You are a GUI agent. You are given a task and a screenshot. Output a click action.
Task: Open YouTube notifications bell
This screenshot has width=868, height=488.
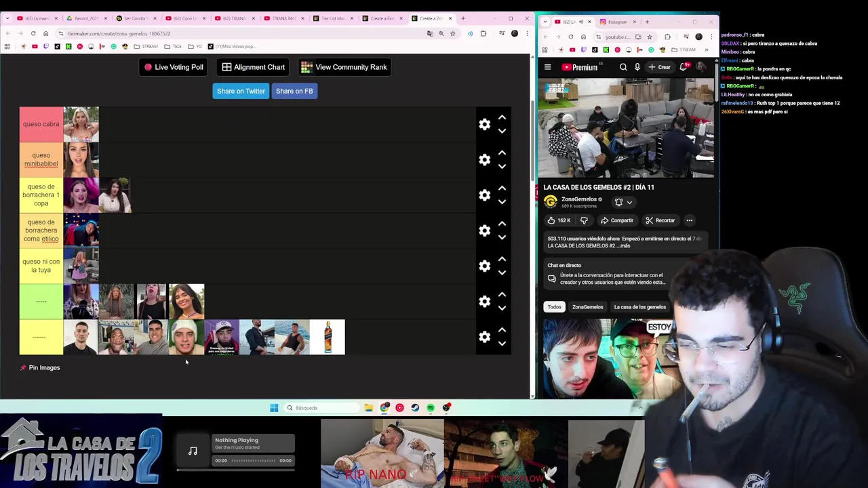(x=684, y=67)
